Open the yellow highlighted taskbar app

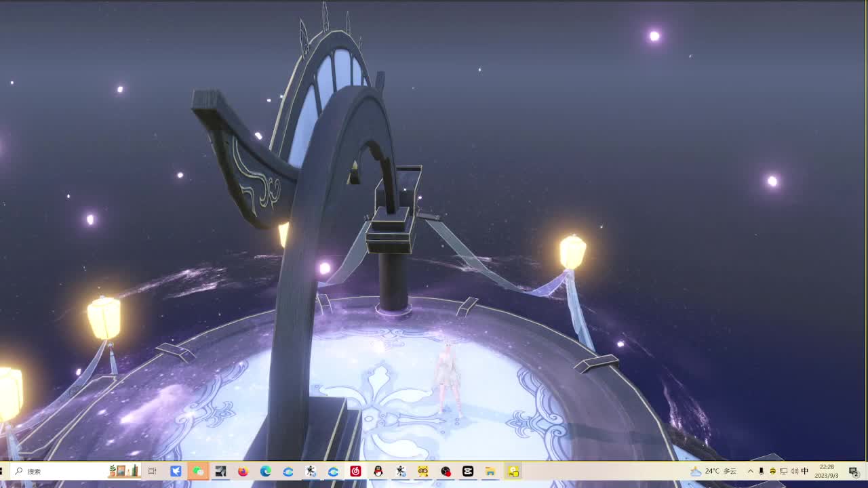click(x=513, y=471)
